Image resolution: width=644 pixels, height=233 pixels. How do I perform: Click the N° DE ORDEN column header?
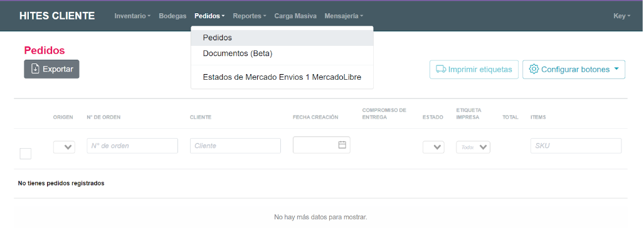click(103, 117)
